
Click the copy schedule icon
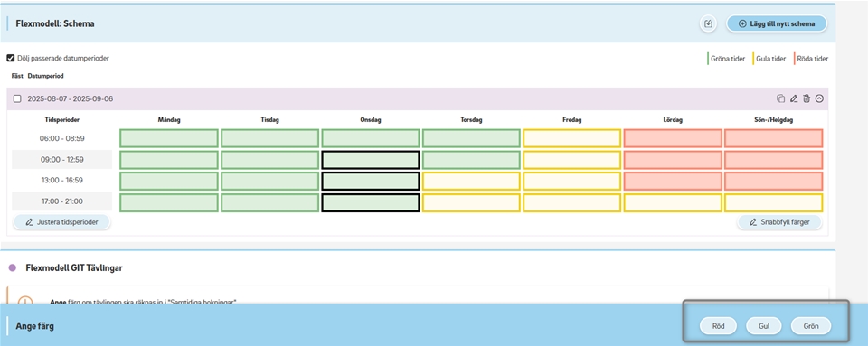[780, 99]
